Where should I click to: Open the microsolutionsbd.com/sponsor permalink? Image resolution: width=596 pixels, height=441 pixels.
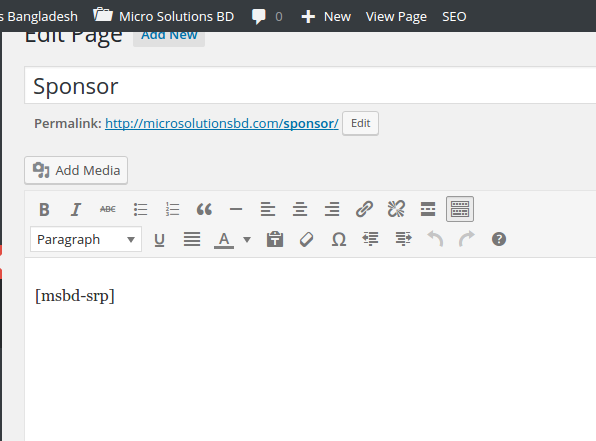coord(222,124)
